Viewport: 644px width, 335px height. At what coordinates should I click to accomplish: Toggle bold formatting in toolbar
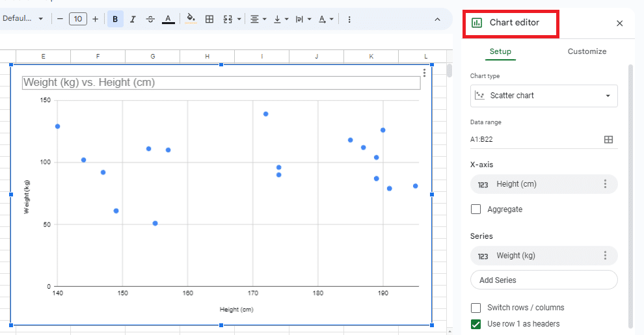pyautogui.click(x=115, y=20)
